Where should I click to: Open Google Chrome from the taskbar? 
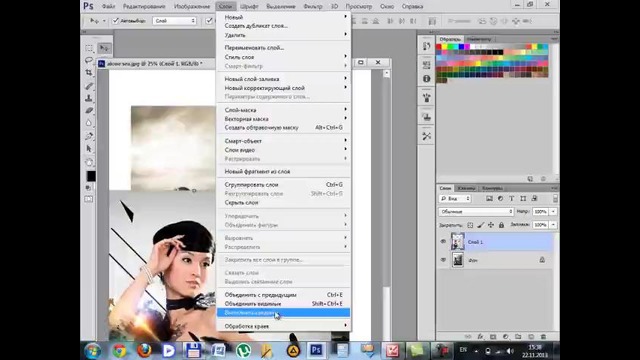pos(120,350)
